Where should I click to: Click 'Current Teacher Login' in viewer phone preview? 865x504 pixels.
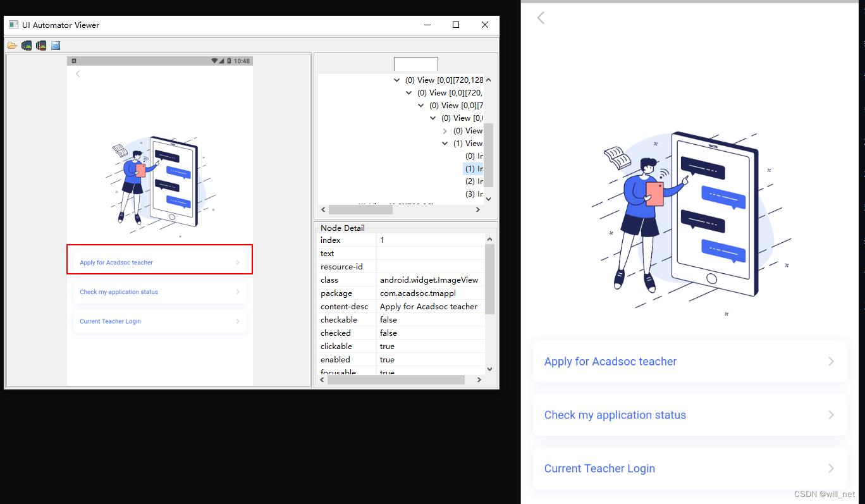110,321
